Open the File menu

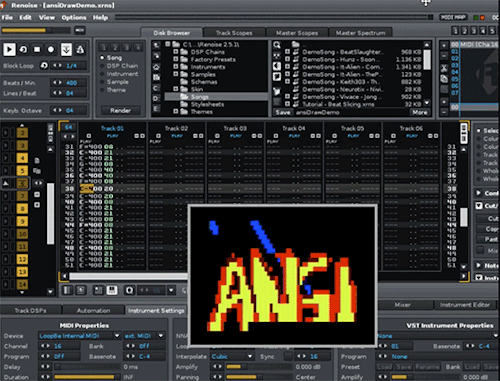point(7,18)
